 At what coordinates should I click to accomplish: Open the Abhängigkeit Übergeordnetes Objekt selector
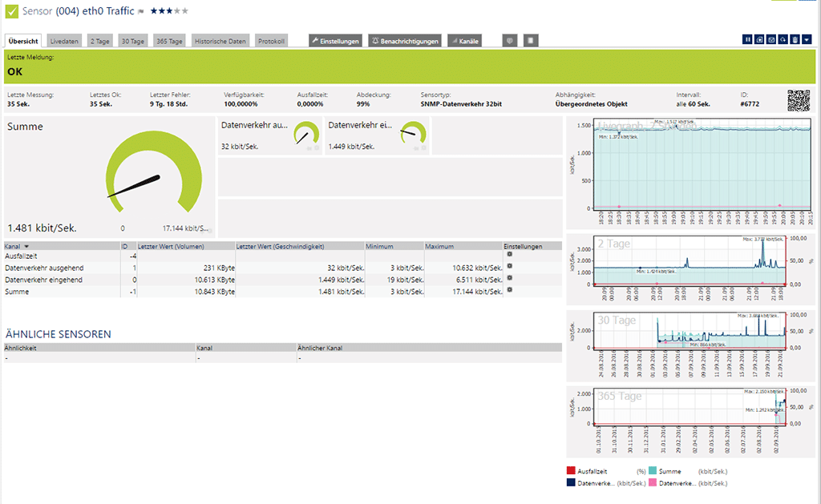[591, 103]
